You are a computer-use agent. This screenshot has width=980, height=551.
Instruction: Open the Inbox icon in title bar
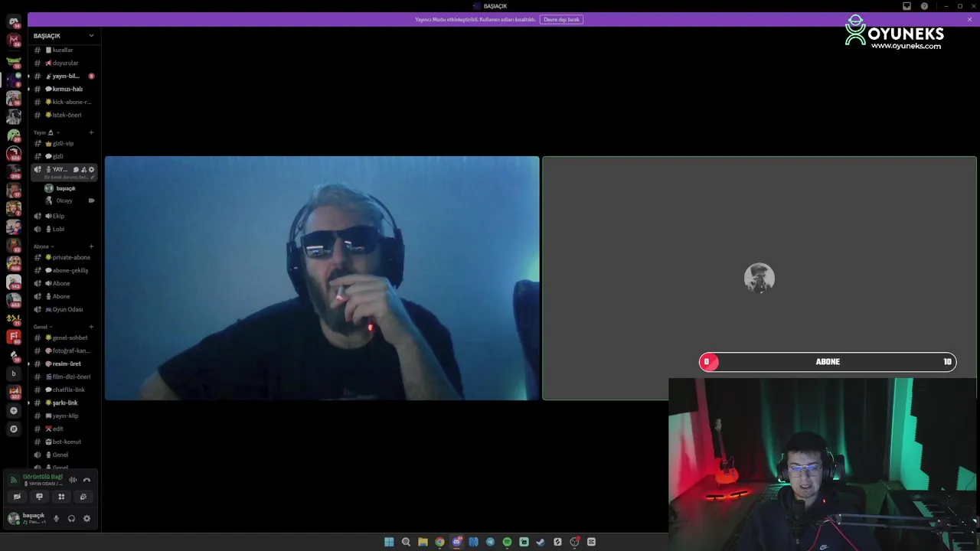906,6
